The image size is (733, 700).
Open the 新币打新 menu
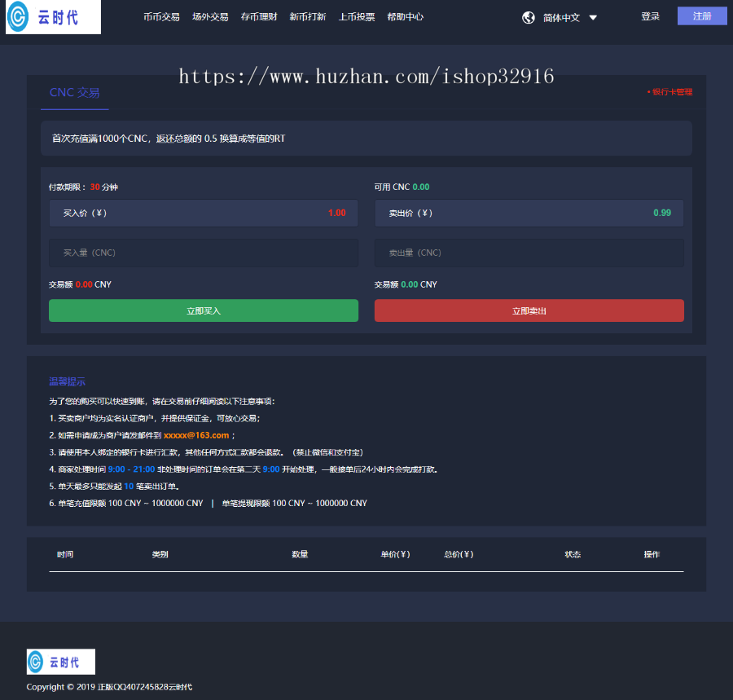308,17
